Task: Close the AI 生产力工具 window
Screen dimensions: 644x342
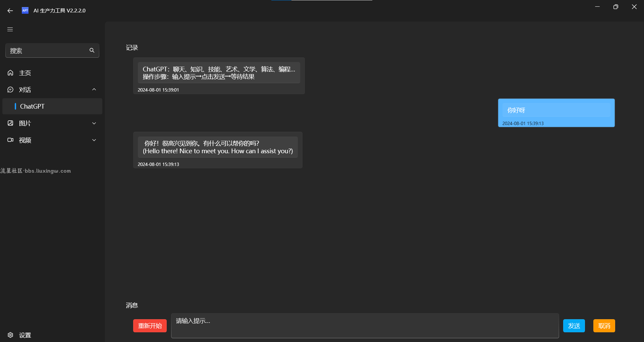Action: pyautogui.click(x=634, y=7)
